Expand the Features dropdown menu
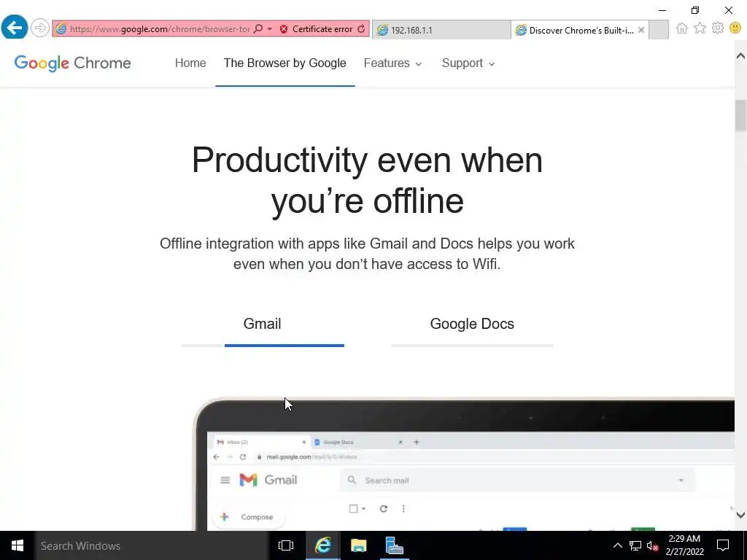 (392, 63)
